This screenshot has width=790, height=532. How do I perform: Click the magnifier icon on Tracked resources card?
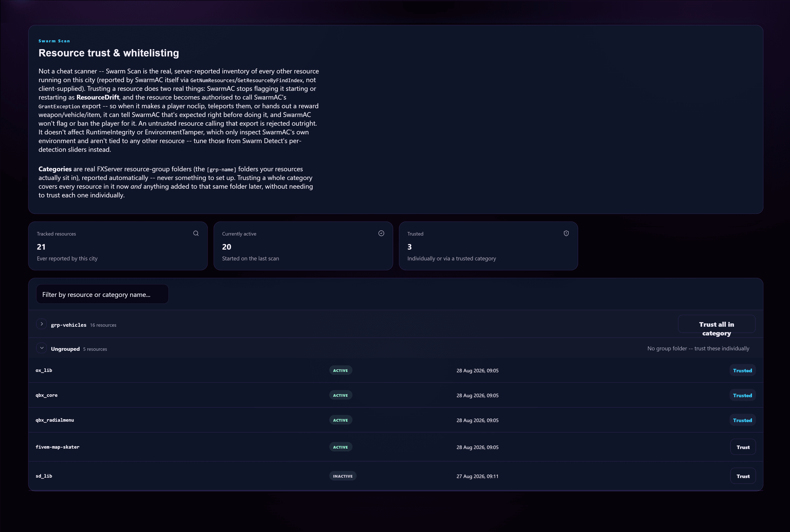(x=196, y=233)
